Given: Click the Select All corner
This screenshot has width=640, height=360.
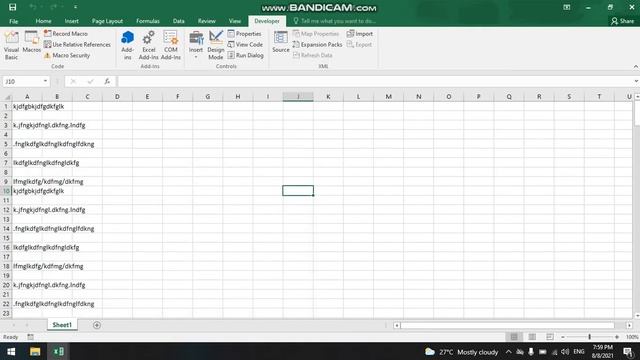Looking at the screenshot, I should (x=7, y=97).
